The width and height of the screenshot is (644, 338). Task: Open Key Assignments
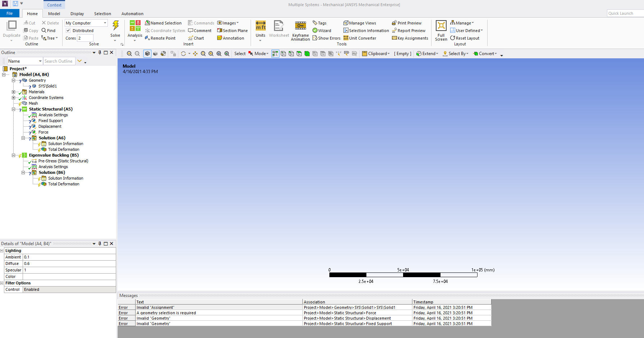pyautogui.click(x=410, y=38)
